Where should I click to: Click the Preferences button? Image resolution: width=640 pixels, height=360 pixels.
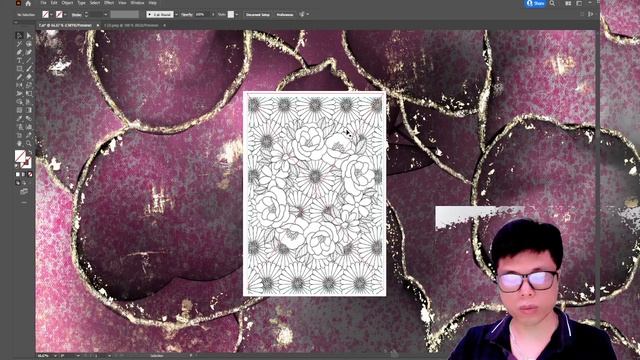[x=285, y=15]
